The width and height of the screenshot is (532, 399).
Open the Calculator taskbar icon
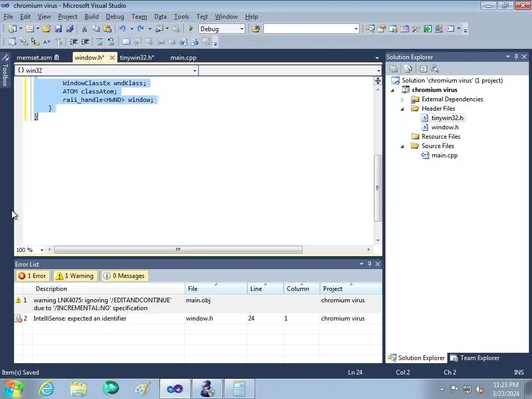(x=239, y=389)
